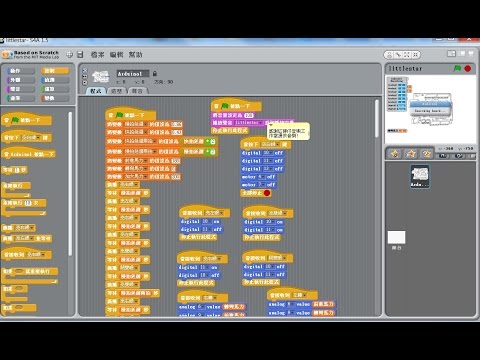The width and height of the screenshot is (480, 360).
Task: Switch to the 造型 costumes tab
Action: [x=117, y=91]
